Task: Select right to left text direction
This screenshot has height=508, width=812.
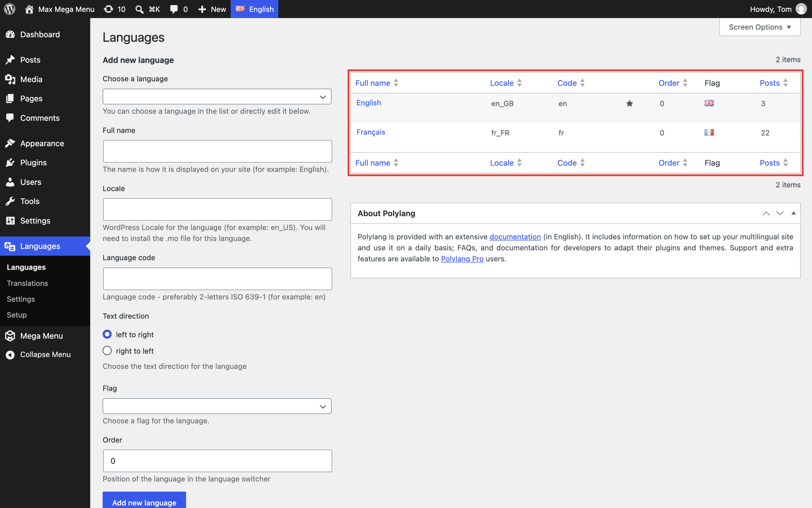Action: click(107, 351)
